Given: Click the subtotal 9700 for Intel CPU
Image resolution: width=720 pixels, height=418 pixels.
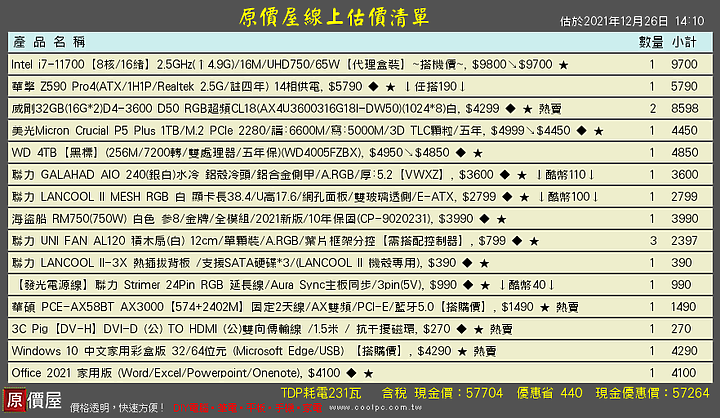Looking at the screenshot, I should click(x=684, y=64).
